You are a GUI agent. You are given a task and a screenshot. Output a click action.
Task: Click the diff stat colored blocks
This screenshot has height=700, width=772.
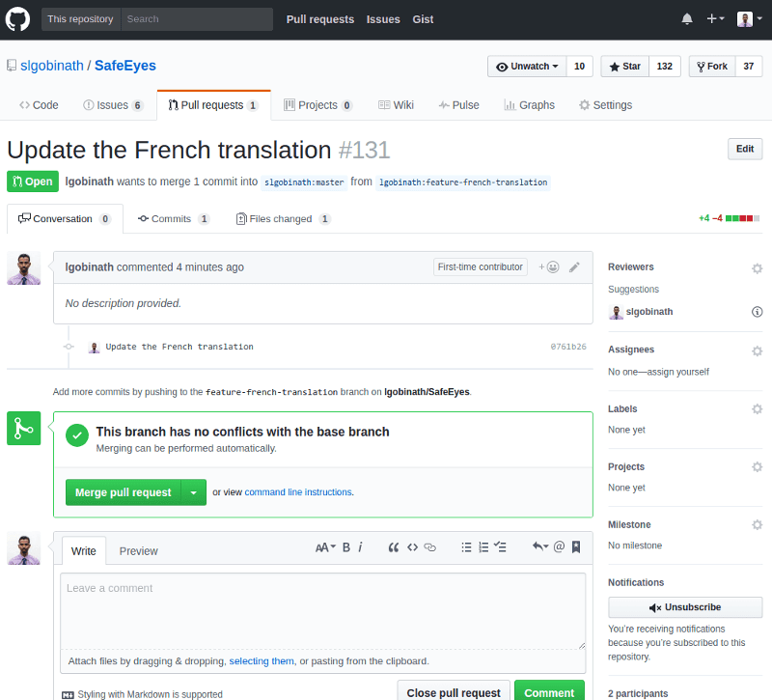[x=743, y=218]
